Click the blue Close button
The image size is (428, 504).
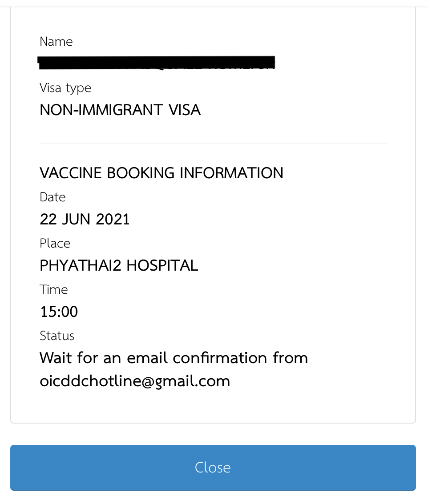click(x=213, y=468)
